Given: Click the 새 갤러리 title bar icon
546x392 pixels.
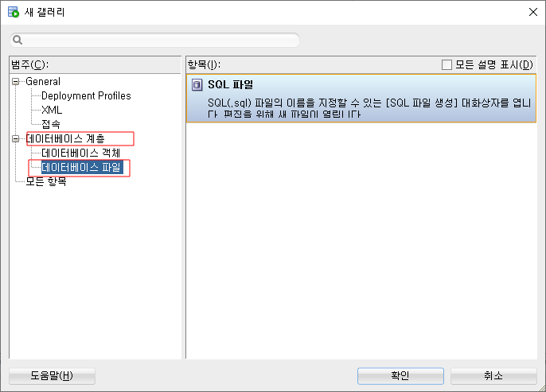Looking at the screenshot, I should [x=14, y=12].
